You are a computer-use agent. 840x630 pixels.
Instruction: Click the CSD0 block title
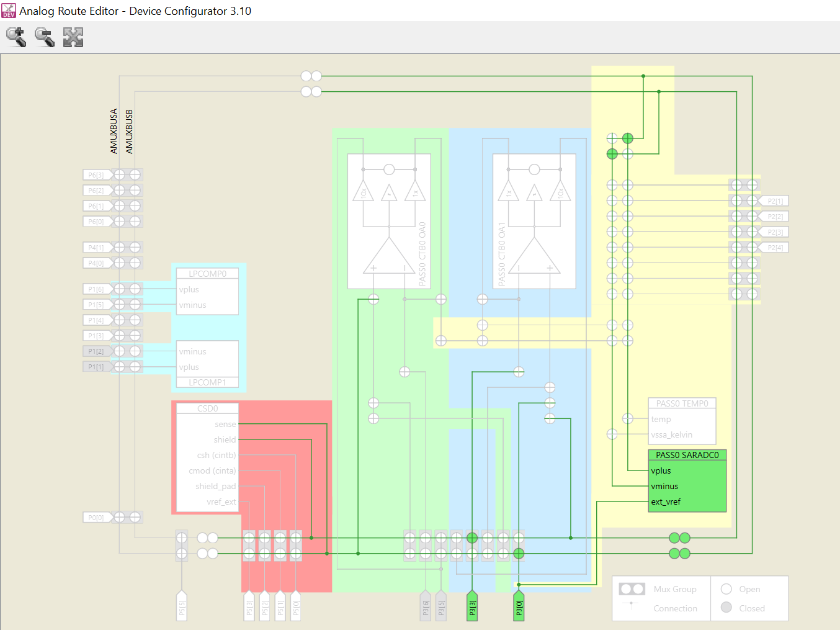pos(207,408)
